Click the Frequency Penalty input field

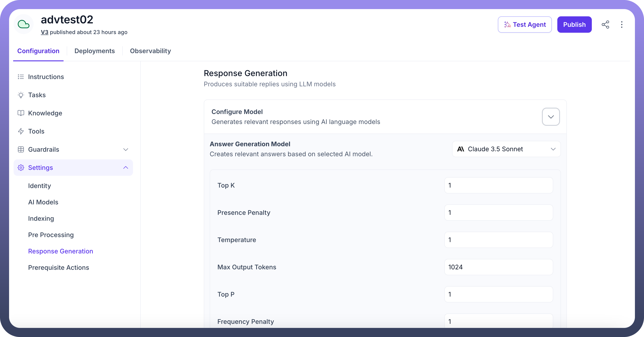coord(499,321)
